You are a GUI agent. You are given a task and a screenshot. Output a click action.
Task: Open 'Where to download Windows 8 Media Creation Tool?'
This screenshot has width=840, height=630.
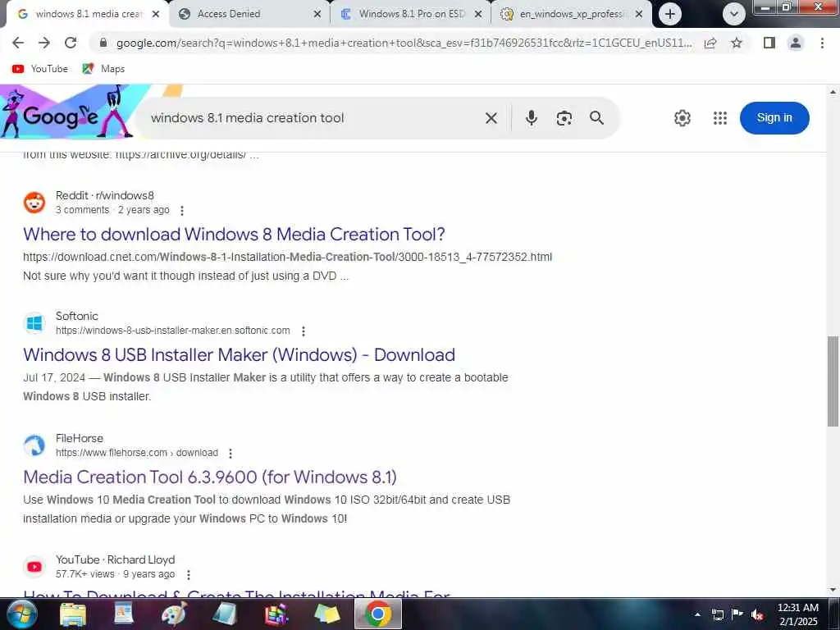(234, 234)
